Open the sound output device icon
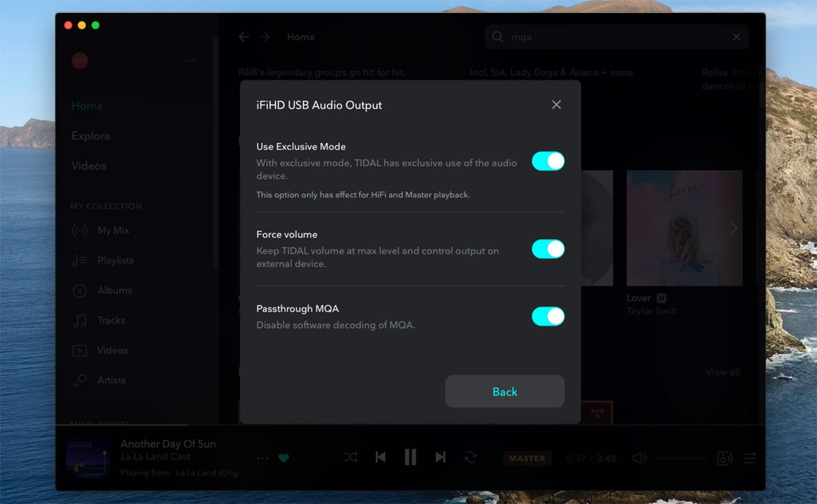817x504 pixels. coord(724,458)
